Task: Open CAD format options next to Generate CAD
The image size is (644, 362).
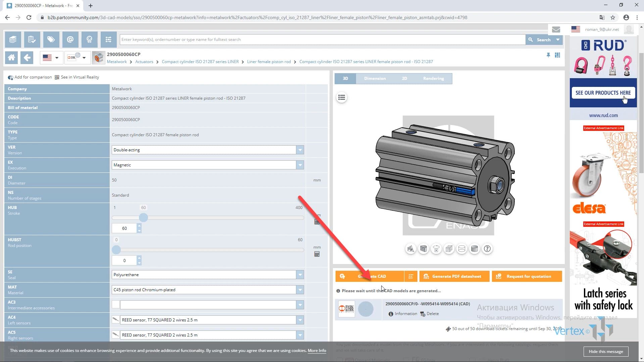Action: [x=411, y=276]
